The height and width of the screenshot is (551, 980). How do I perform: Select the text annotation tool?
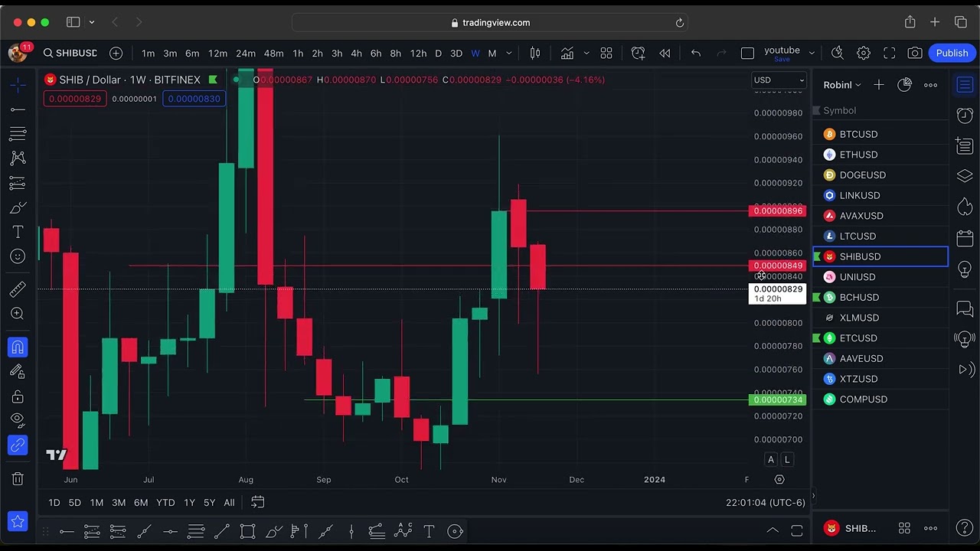tap(18, 232)
